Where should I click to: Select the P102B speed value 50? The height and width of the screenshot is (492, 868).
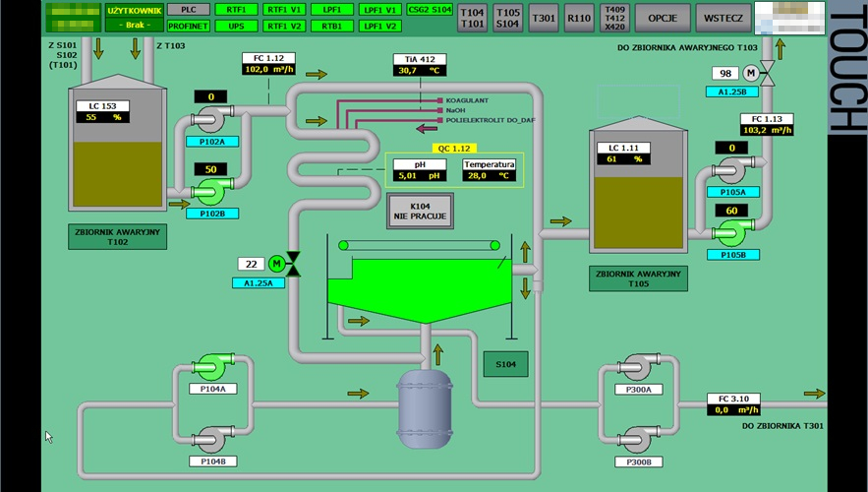click(x=210, y=169)
